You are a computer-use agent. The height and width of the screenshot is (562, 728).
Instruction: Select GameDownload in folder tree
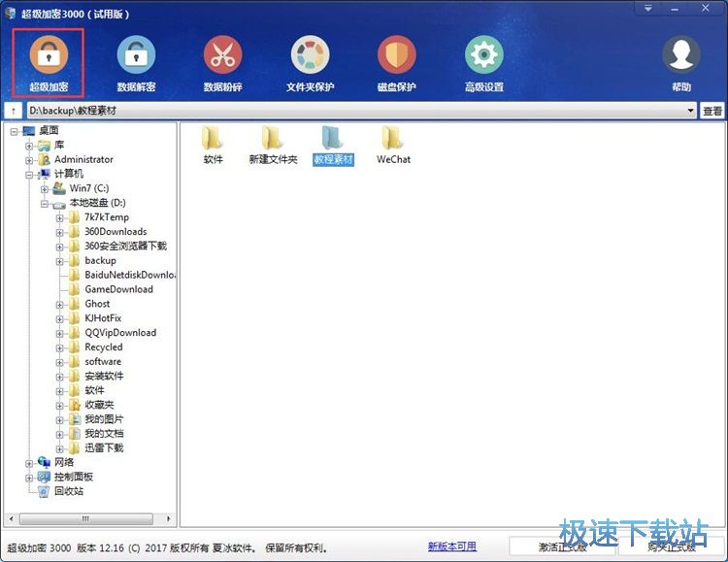[x=118, y=289]
